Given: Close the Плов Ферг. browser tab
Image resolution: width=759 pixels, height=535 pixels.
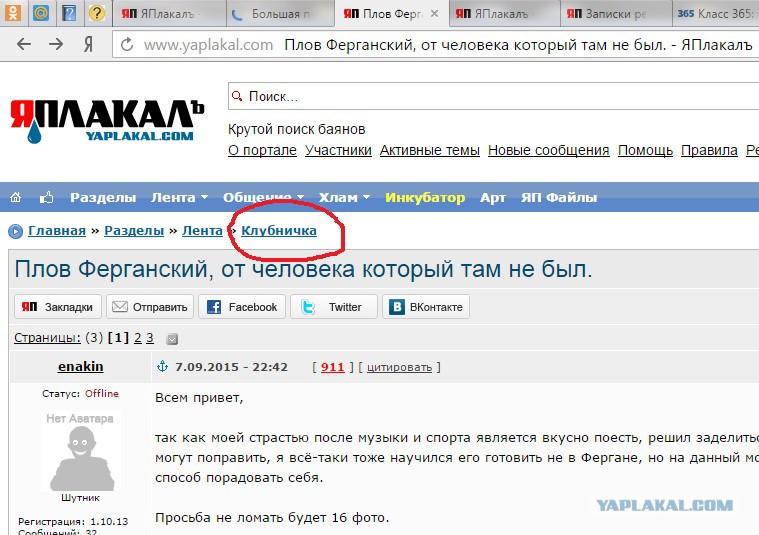Looking at the screenshot, I should tap(435, 14).
